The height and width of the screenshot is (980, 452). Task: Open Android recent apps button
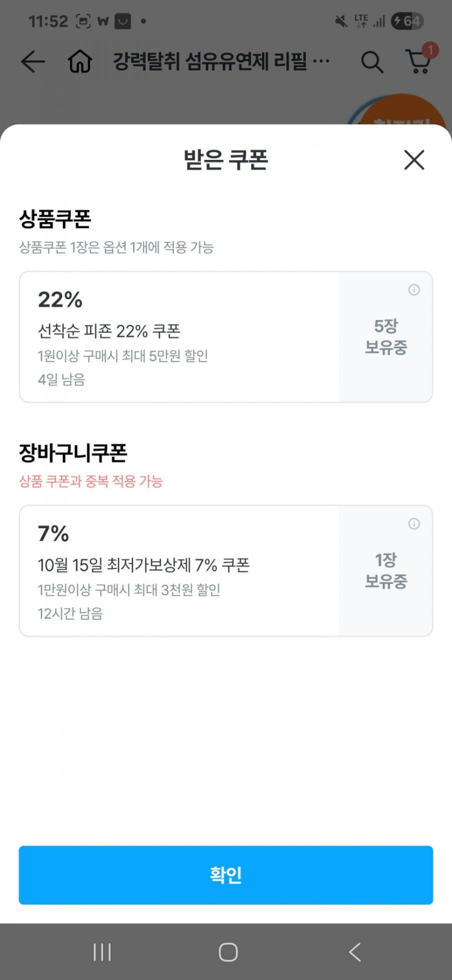tap(102, 952)
